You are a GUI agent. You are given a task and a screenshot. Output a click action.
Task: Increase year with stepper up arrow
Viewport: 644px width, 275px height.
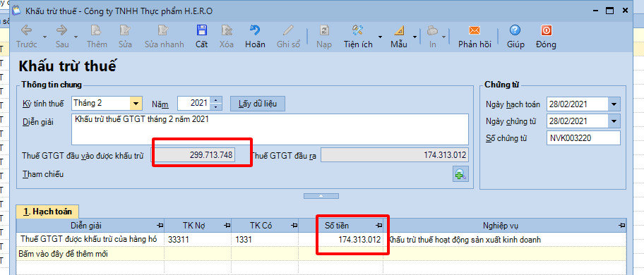216,100
